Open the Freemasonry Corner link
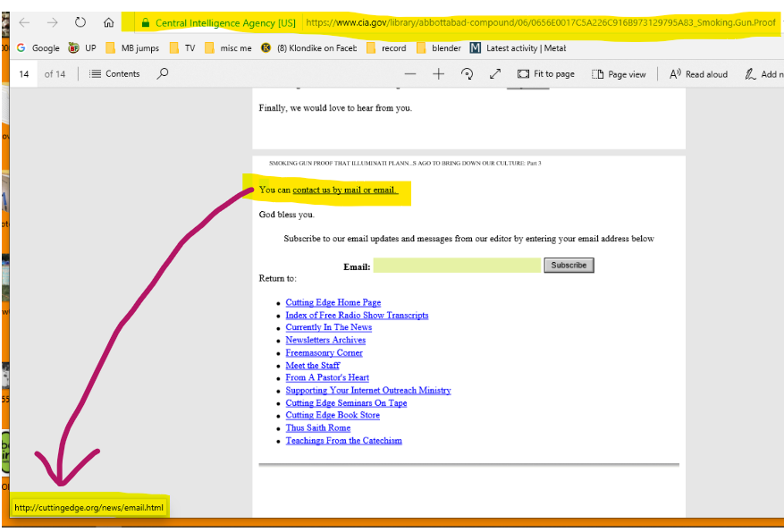Image resolution: width=784 pixels, height=532 pixels. (324, 353)
